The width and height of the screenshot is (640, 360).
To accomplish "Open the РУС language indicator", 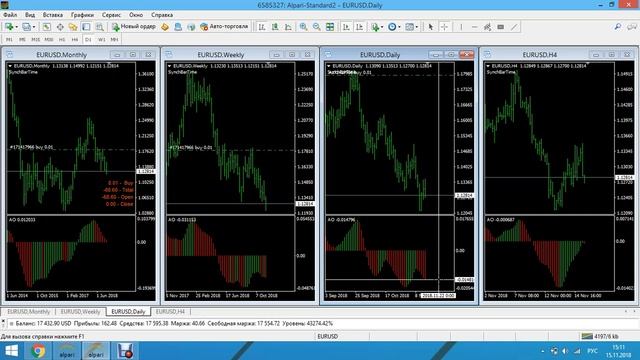I will (592, 351).
